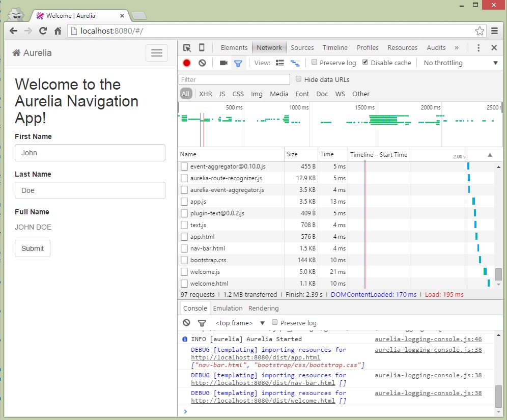Capture screenshots with camera icon
The image size is (507, 420).
(x=223, y=63)
